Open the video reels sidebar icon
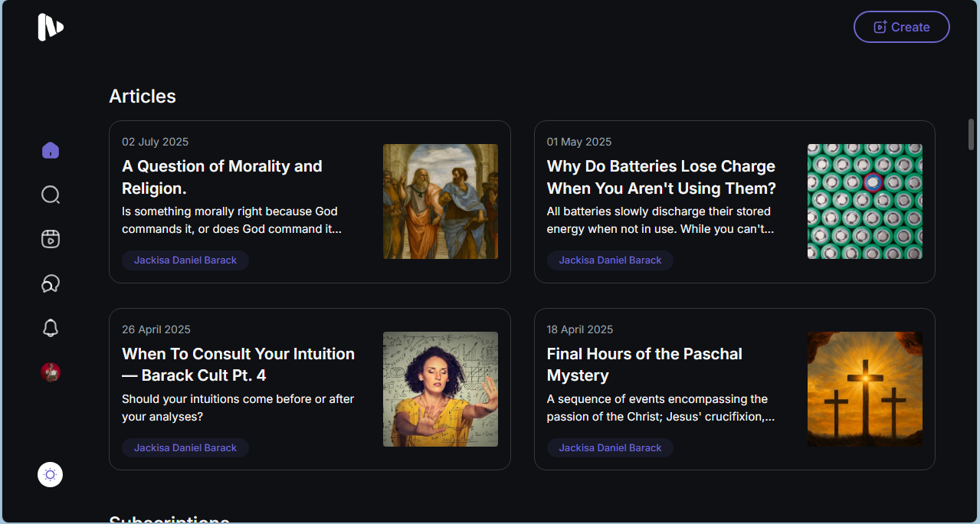The height and width of the screenshot is (524, 980). click(x=51, y=239)
